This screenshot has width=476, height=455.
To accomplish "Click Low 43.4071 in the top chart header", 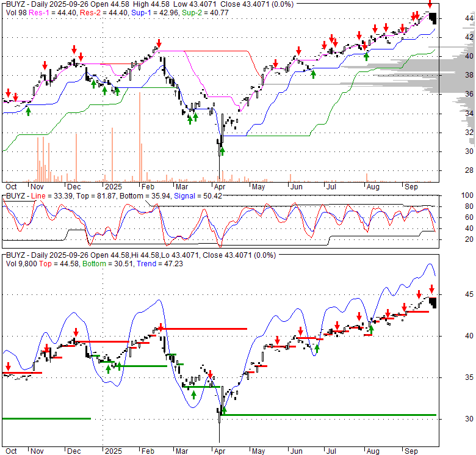I will tap(196, 4).
